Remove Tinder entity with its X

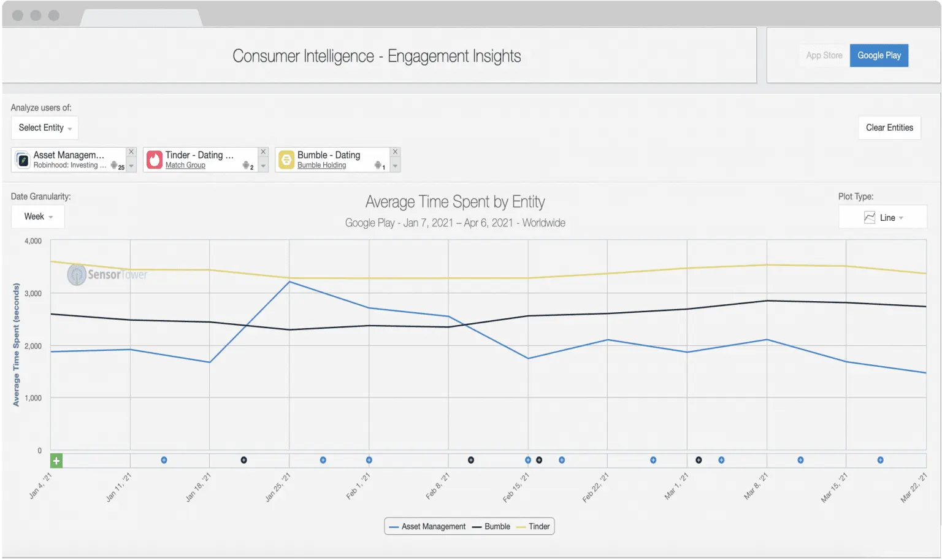[x=263, y=152]
